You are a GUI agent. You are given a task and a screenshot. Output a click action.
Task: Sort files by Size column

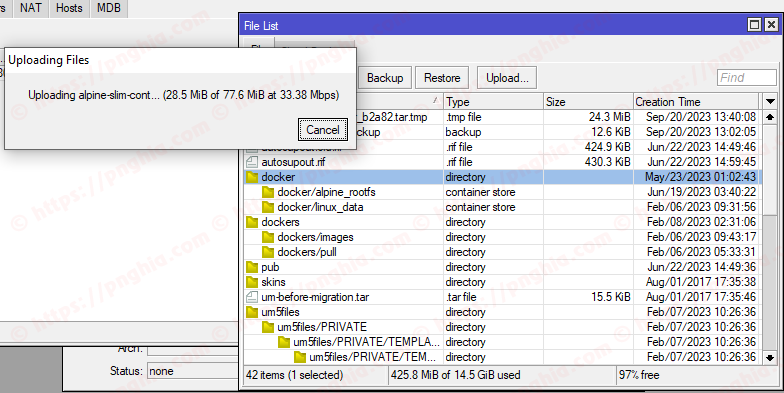(x=588, y=102)
